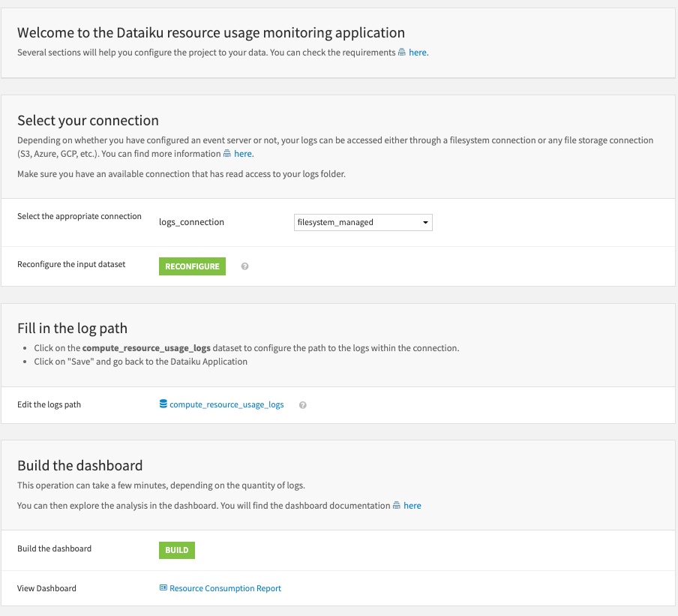678x616 pixels.
Task: Open the compute_resource_usage_logs dataset link
Action: point(226,404)
